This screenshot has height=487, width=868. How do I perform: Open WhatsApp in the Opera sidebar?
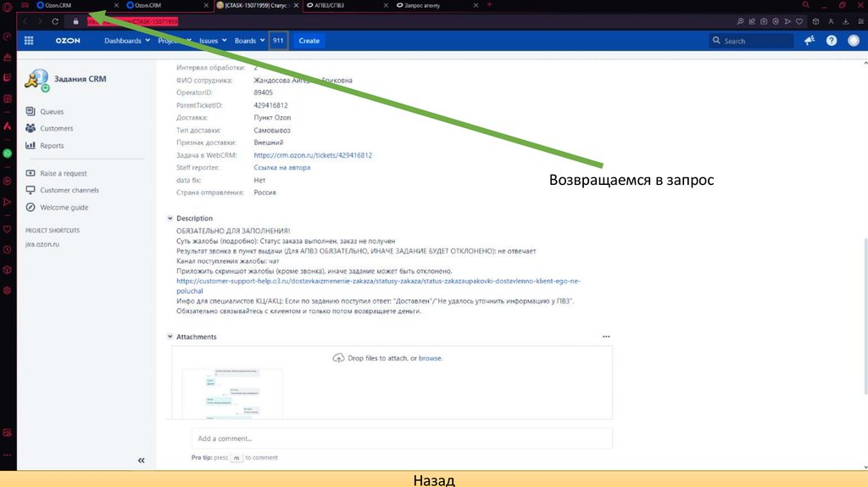tap(7, 154)
